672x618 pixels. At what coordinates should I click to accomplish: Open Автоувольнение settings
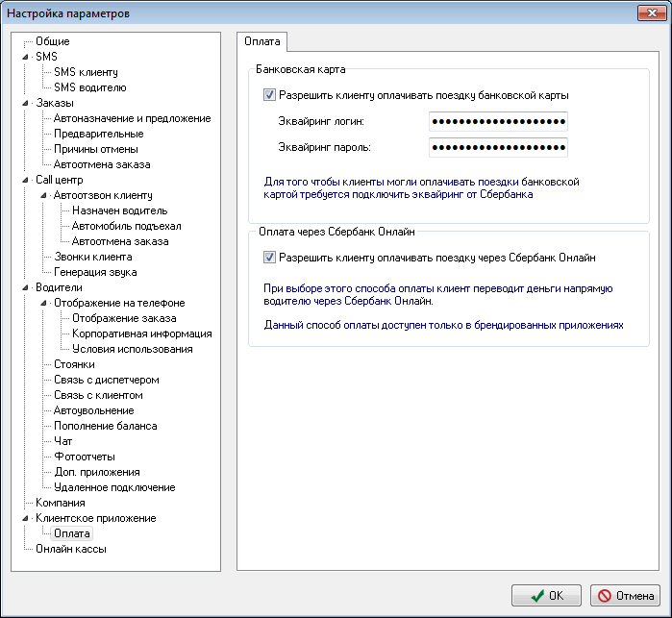(x=94, y=410)
